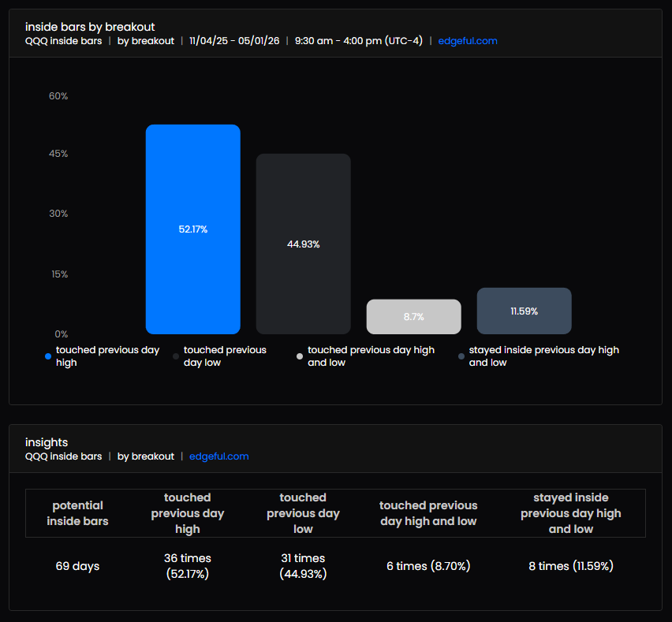Click the 'stayed inside previous day high and low' header
The width and height of the screenshot is (672, 622).
[x=571, y=513]
